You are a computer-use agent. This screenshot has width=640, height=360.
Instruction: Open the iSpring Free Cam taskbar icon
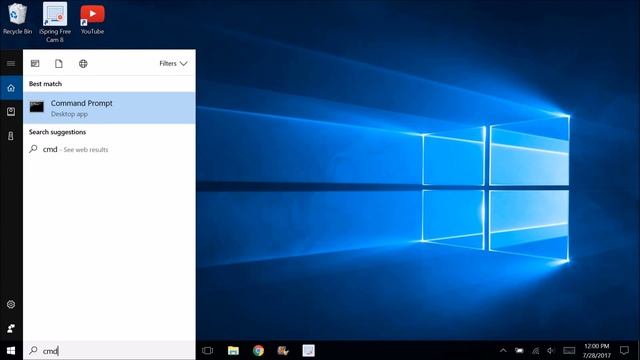(308, 350)
